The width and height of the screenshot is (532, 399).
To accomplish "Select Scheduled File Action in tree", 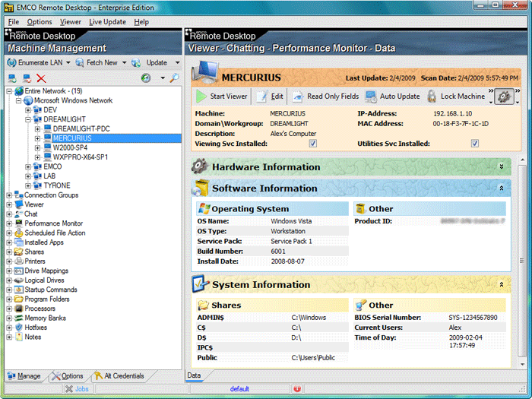I will [55, 233].
